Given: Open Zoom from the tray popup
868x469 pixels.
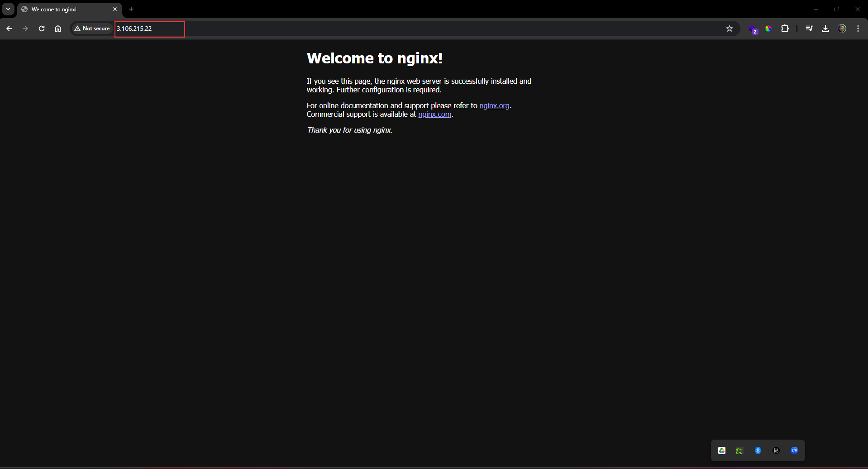Looking at the screenshot, I should tap(794, 450).
